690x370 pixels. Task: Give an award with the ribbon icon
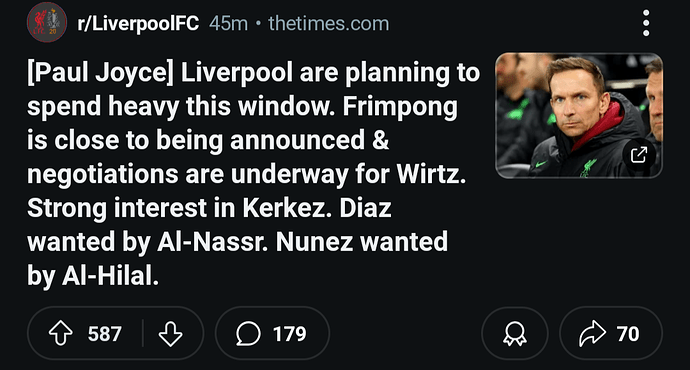point(515,333)
